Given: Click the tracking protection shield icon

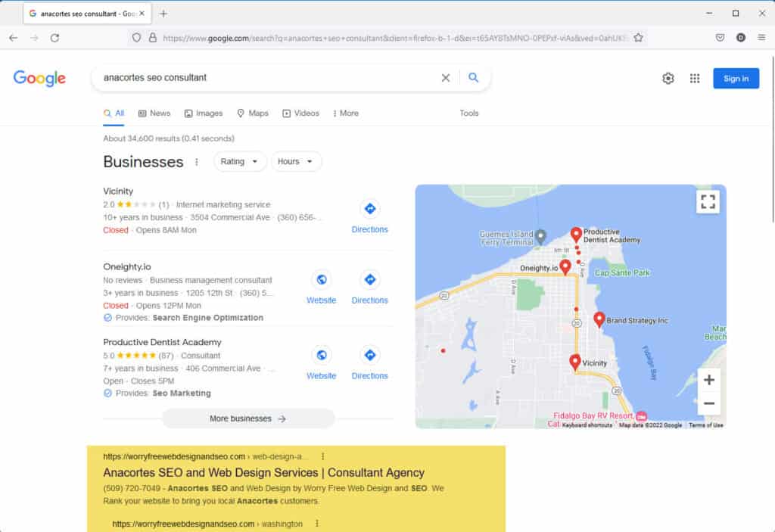Looking at the screenshot, I should [x=136, y=38].
